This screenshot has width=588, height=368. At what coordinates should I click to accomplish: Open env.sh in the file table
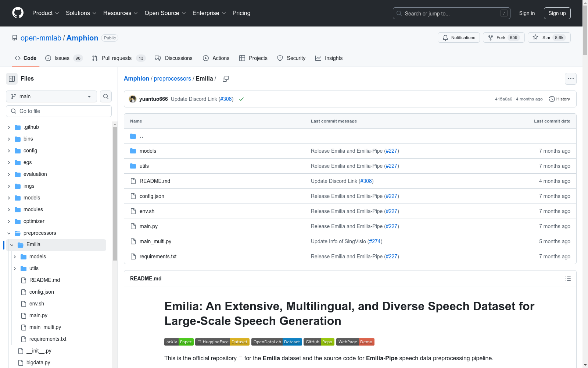tap(147, 211)
